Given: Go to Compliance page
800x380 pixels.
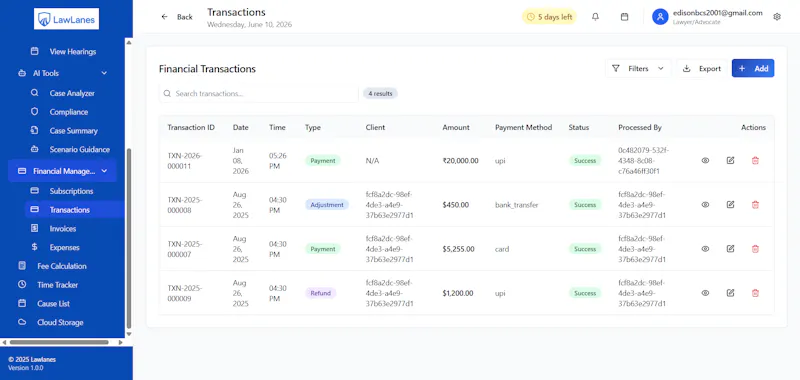Looking at the screenshot, I should pyautogui.click(x=69, y=112).
